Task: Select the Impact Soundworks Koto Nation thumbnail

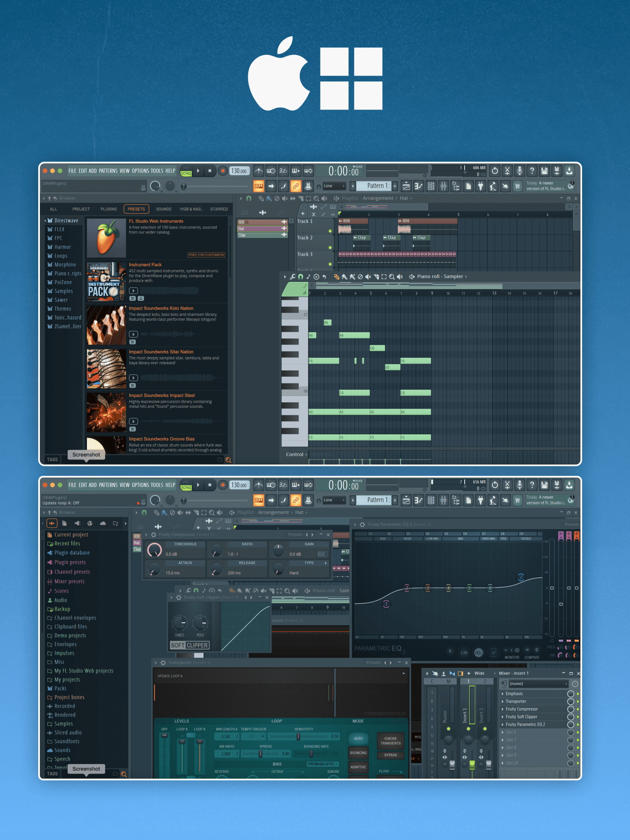Action: (x=106, y=325)
